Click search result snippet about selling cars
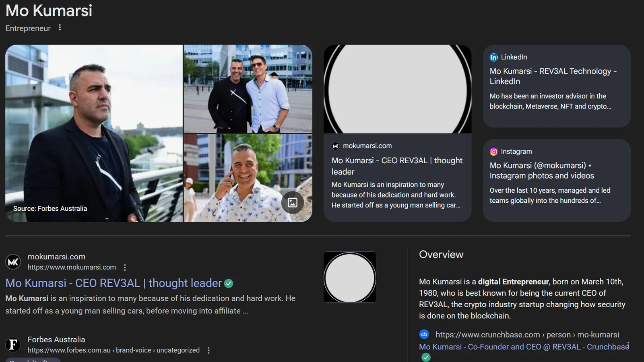Screen dimensions: 644x362 [151, 304]
